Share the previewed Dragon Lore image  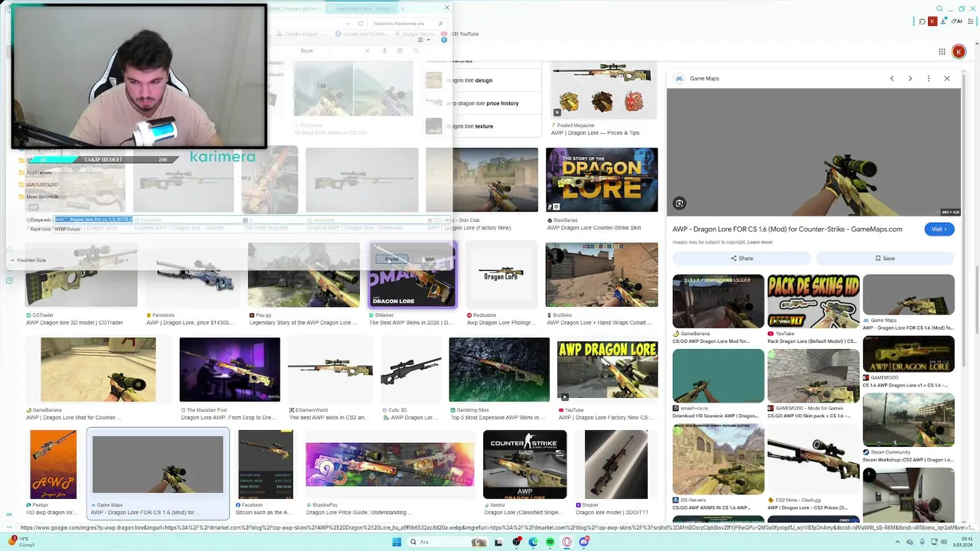(x=741, y=258)
